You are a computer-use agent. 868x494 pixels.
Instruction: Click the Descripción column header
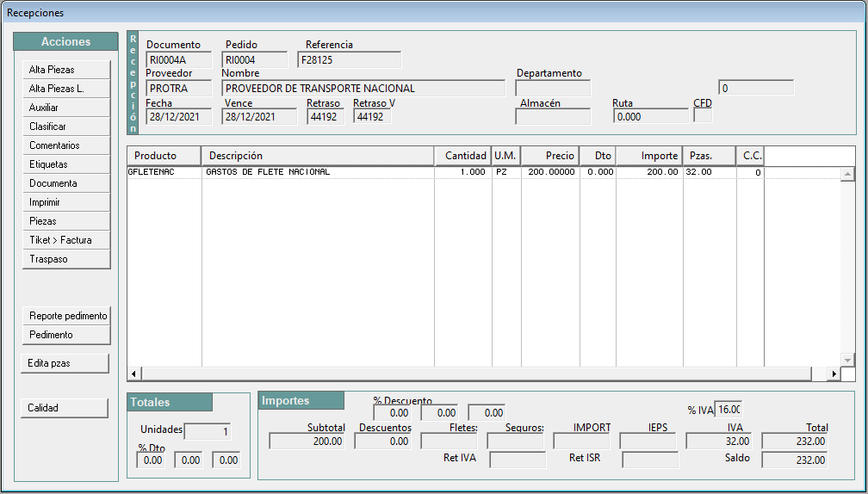[318, 156]
